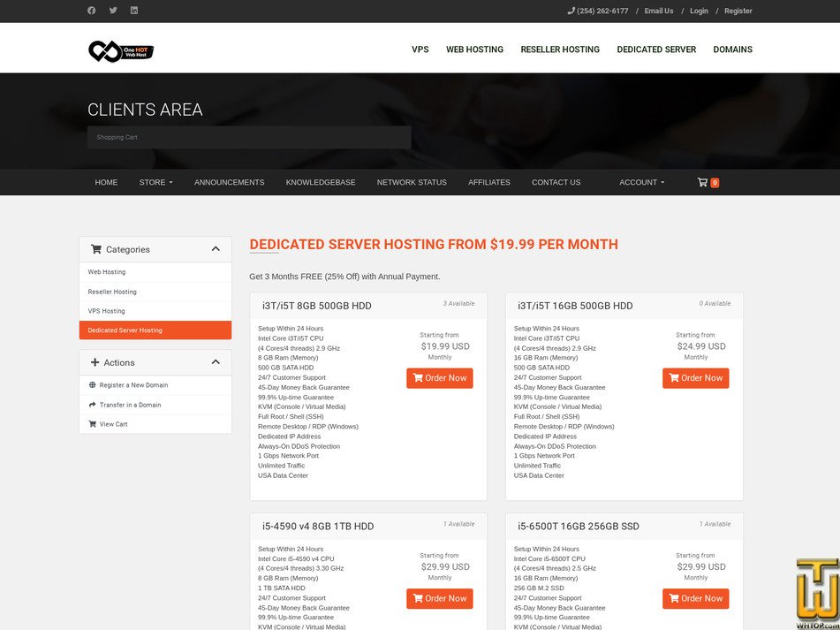
Task: Select Reseller Hosting in the top menu
Action: [560, 49]
